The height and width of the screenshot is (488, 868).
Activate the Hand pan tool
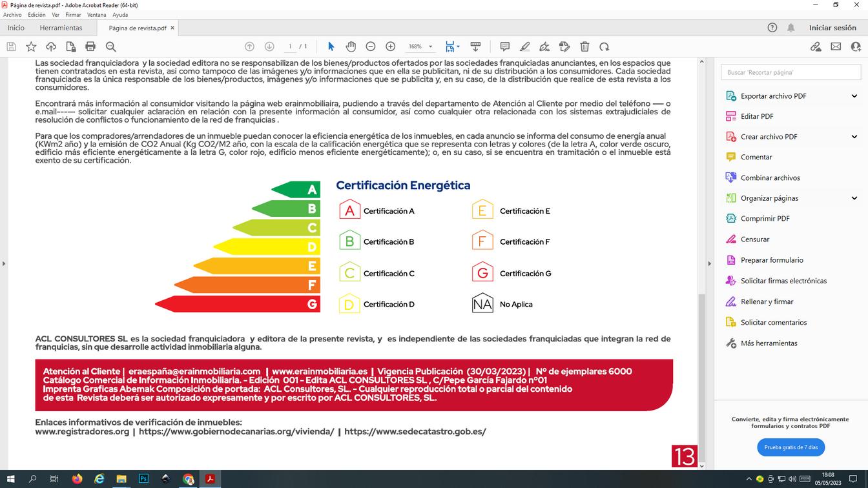[x=351, y=46]
